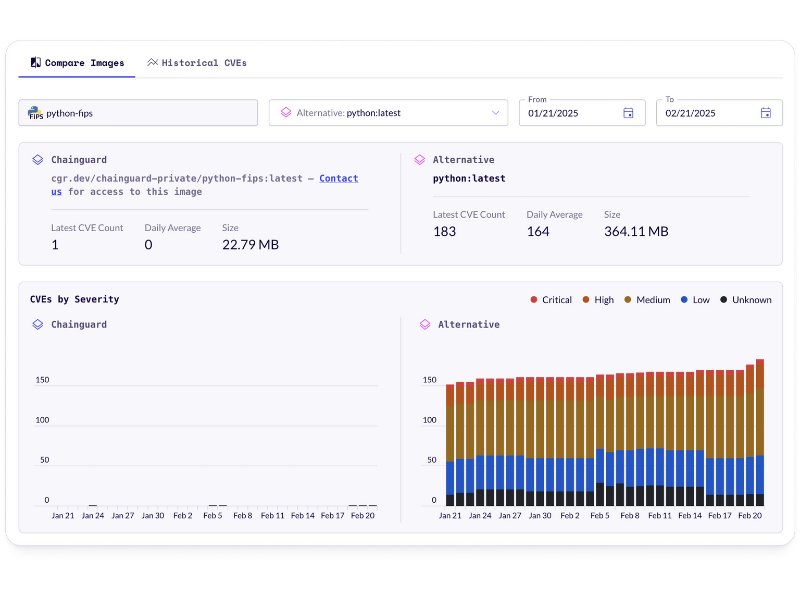Click the blue Low severity swatch
The image size is (800, 600).
pos(685,300)
